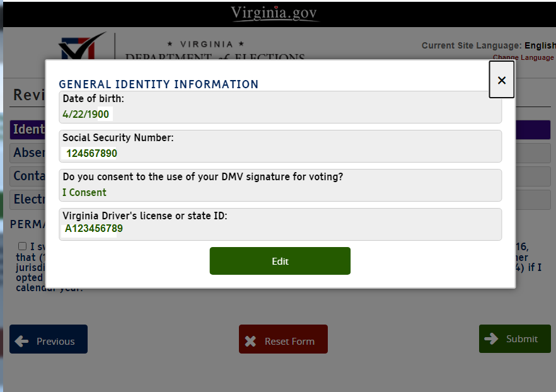556x392 pixels.
Task: Click the I Consent DMV signature answer
Action: pyautogui.click(x=84, y=192)
